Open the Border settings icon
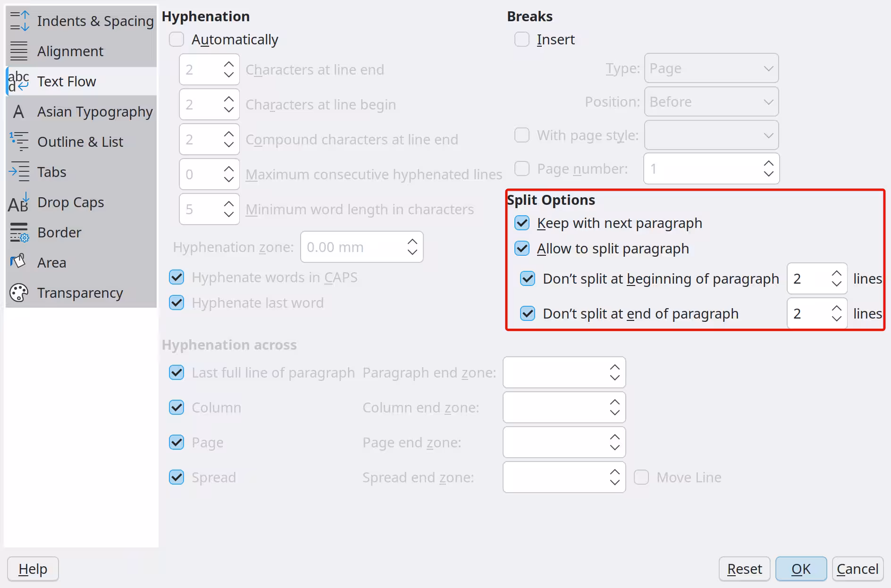Screen dimensions: 891x588 (x=19, y=232)
